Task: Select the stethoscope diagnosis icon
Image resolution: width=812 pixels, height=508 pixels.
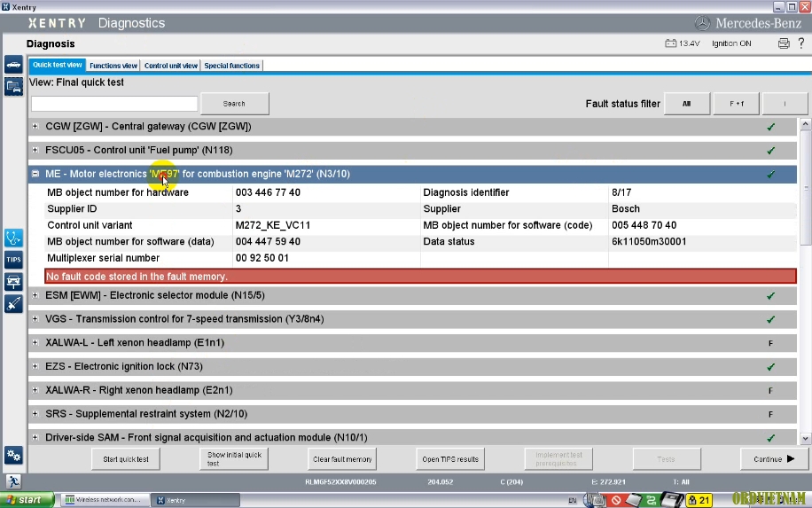Action: pyautogui.click(x=13, y=238)
